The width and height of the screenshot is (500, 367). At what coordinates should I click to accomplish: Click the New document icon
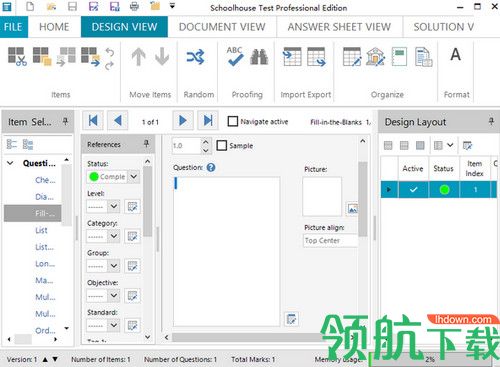click(30, 6)
